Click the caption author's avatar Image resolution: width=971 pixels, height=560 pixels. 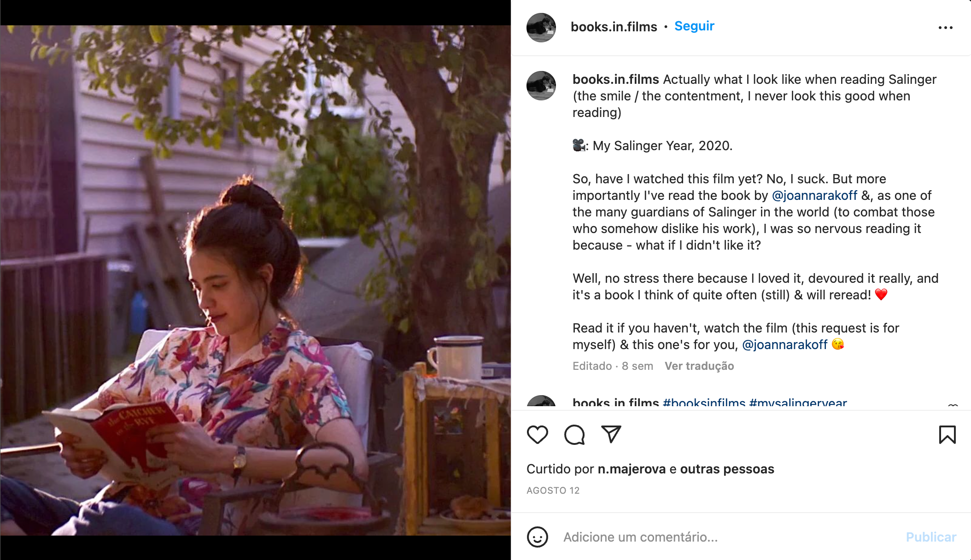pos(541,86)
